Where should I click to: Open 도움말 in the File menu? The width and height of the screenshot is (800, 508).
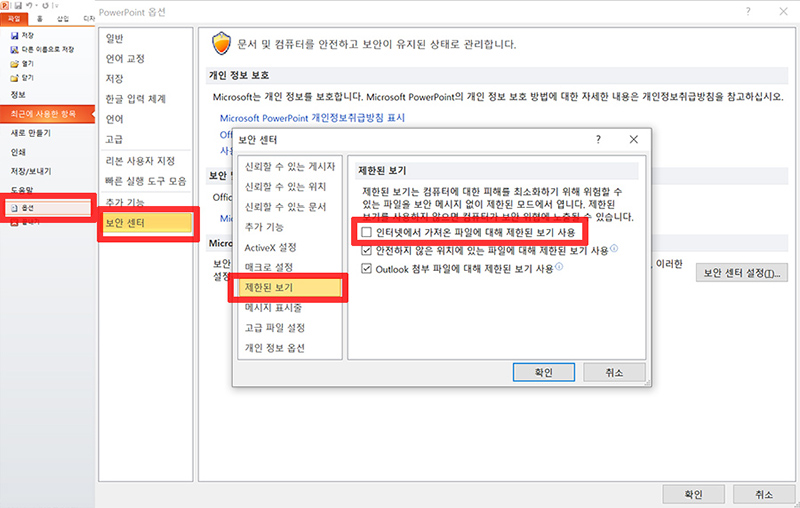click(x=22, y=190)
